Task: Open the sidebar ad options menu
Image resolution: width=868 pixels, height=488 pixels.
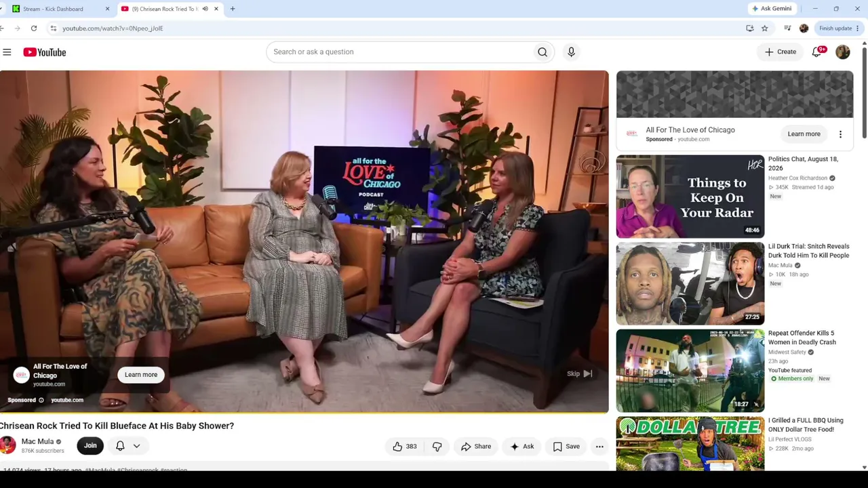Action: [840, 134]
